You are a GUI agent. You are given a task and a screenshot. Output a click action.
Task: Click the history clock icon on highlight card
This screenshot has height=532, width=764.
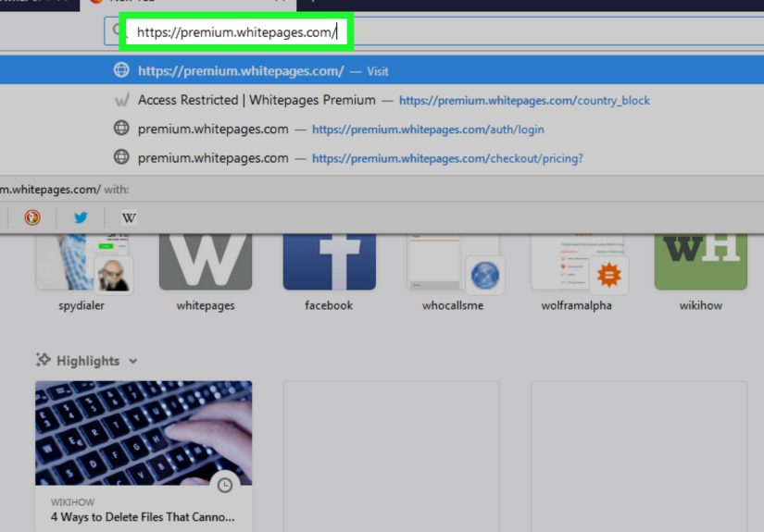(225, 485)
